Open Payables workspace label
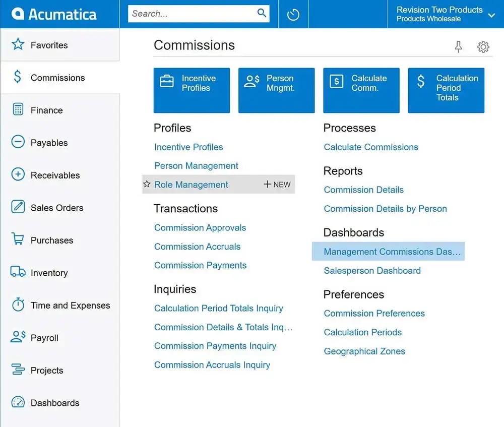The image size is (504, 427). (49, 143)
